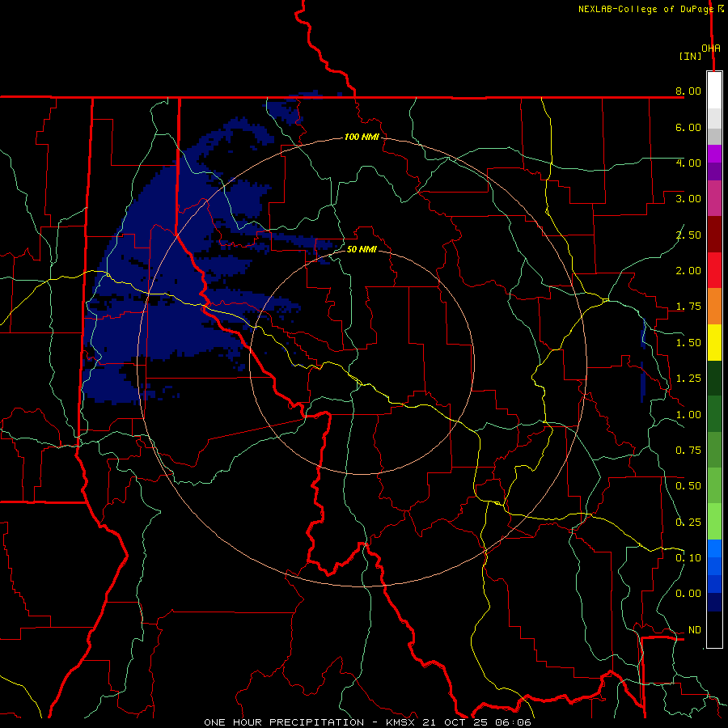This screenshot has height=728, width=728.
Task: Click the 6.00 legend value
Action: 688,127
